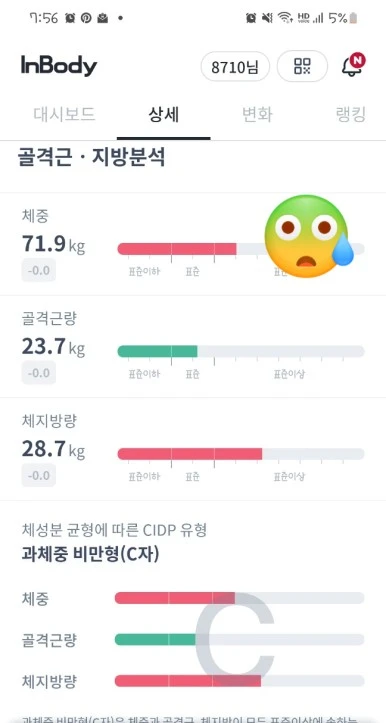Tap the -0.0 change badge under 71.9 kg

point(39,270)
